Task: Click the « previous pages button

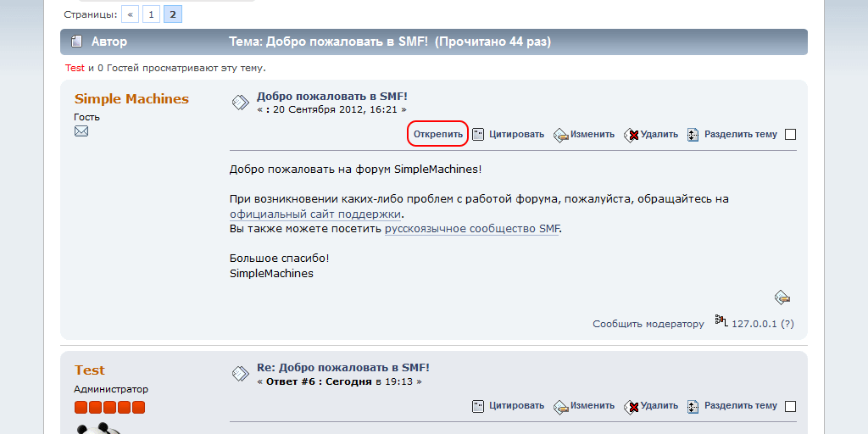Action: (131, 14)
